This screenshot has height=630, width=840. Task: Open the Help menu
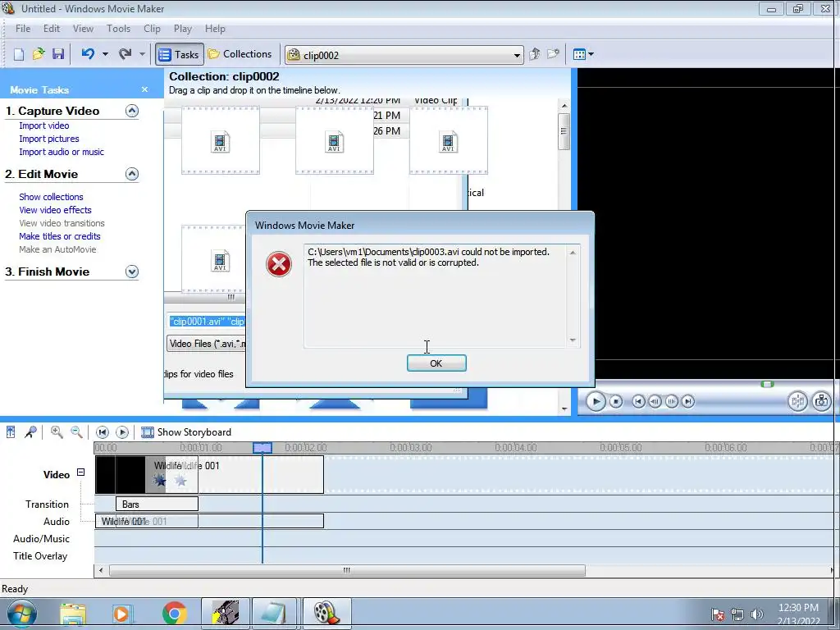[215, 29]
